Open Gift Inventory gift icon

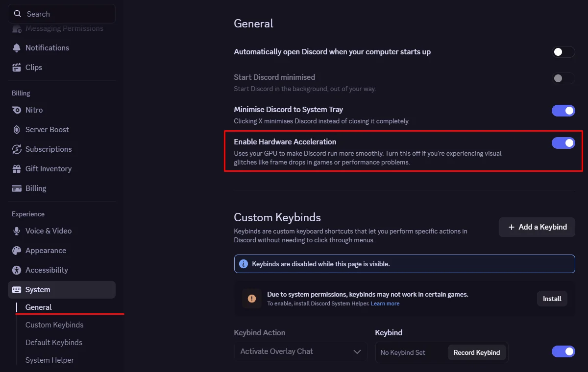pyautogui.click(x=17, y=168)
